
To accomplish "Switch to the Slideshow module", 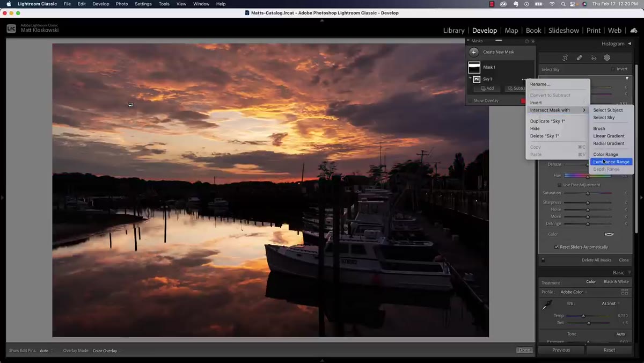I will 563,31.
